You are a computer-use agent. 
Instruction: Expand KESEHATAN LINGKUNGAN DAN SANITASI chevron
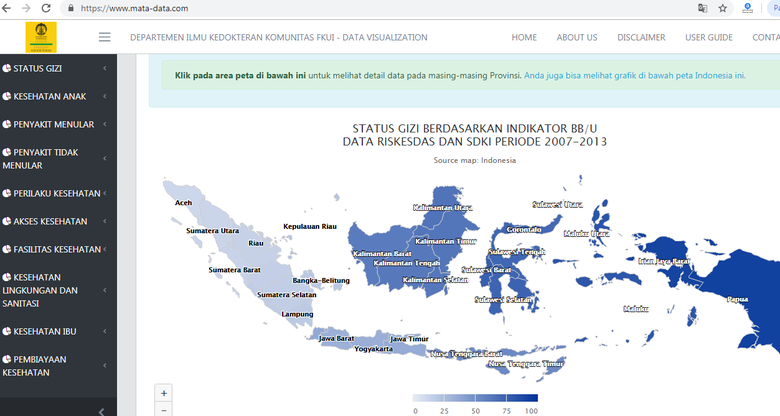pyautogui.click(x=104, y=290)
